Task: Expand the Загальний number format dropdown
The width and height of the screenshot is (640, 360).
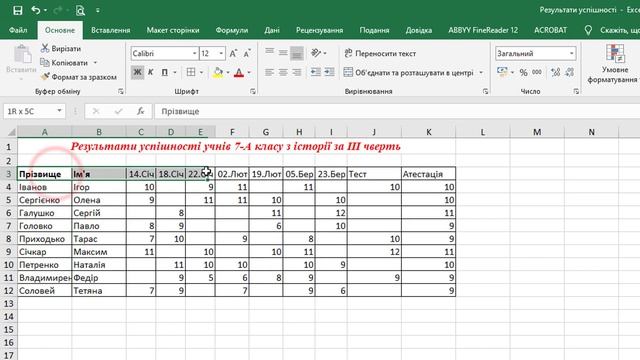Action: (571, 53)
